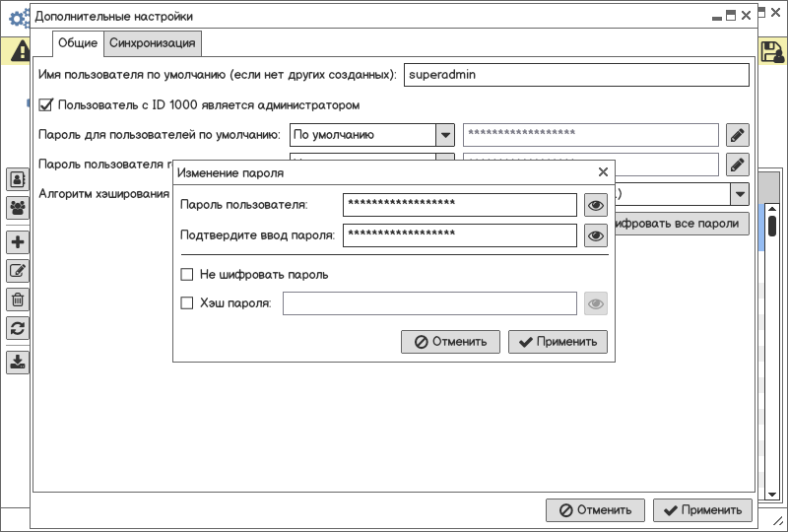The width and height of the screenshot is (788, 532).
Task: Click the disabled eye icon beside hash field
Action: (x=596, y=303)
